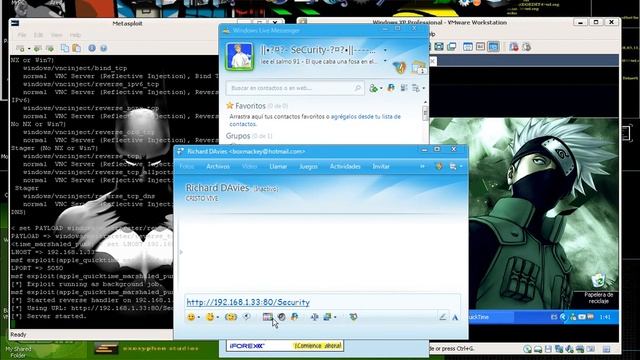
Task: Click the color palette icon in chat menu bar
Action: [x=439, y=166]
